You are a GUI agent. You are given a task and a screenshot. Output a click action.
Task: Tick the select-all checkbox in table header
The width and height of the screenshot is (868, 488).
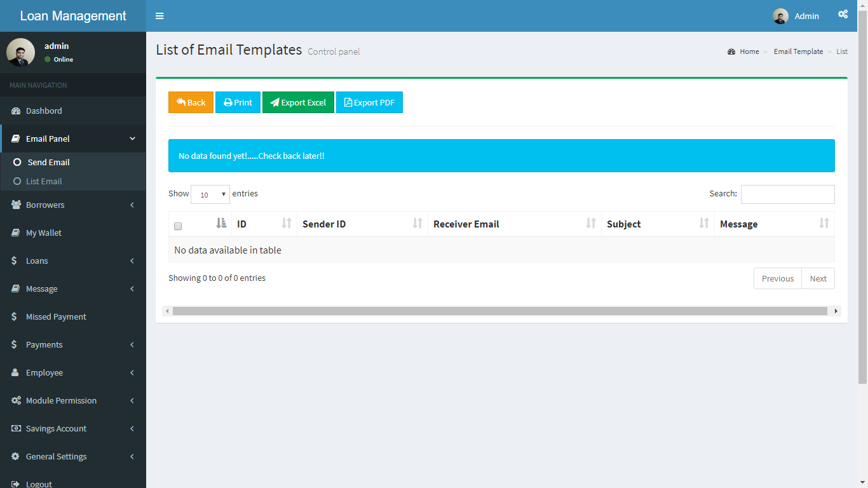point(178,226)
